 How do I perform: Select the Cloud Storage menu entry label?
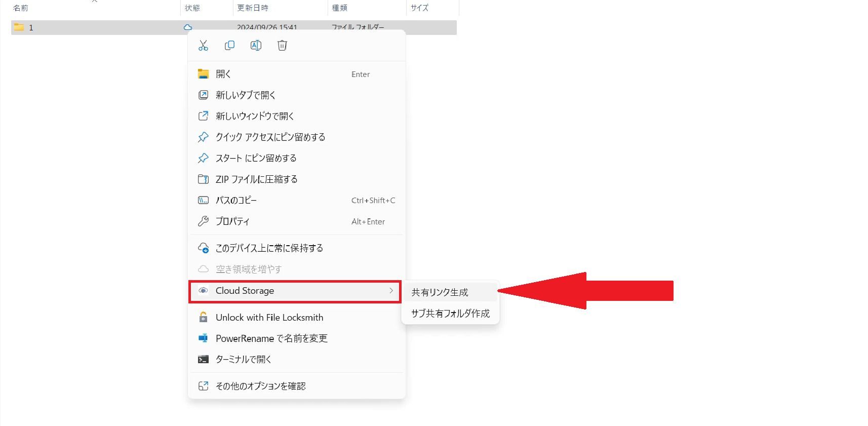tap(245, 291)
